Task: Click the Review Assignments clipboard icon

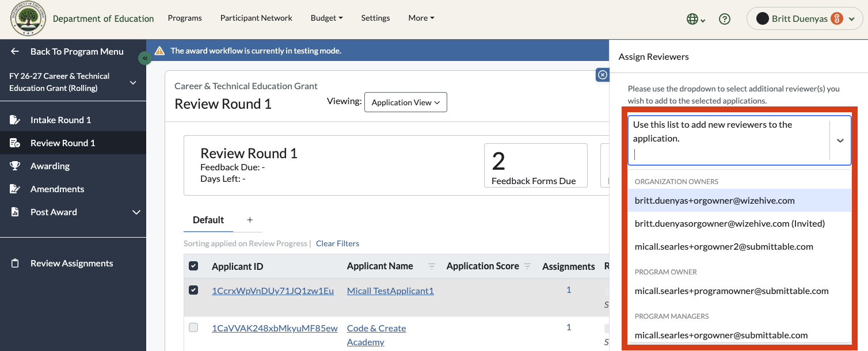Action: tap(15, 263)
